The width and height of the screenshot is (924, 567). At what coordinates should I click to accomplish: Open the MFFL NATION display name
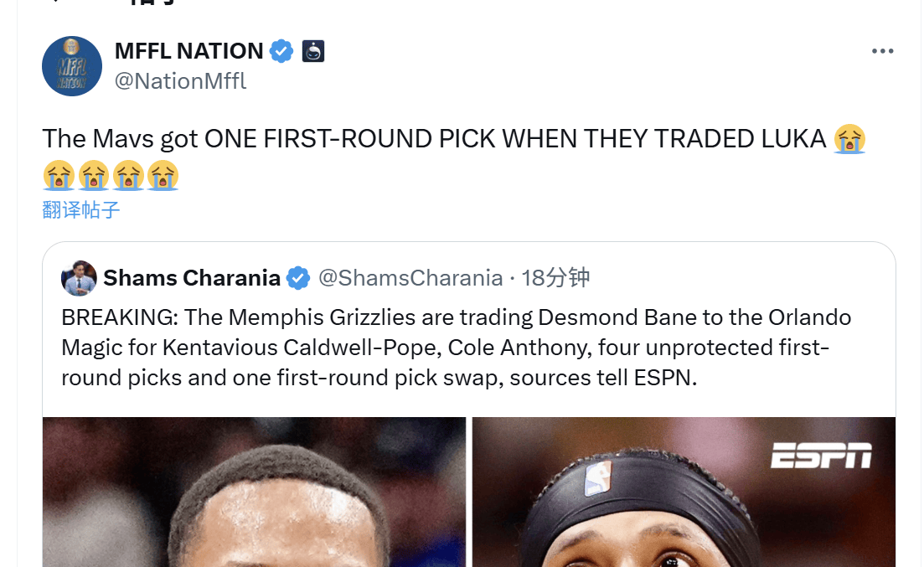click(x=188, y=51)
